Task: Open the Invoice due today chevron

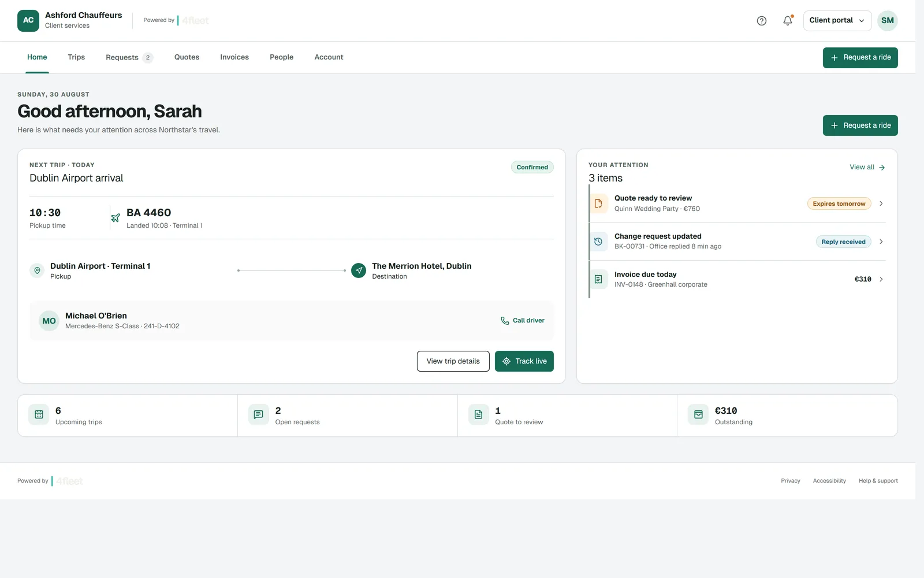Action: 881,279
